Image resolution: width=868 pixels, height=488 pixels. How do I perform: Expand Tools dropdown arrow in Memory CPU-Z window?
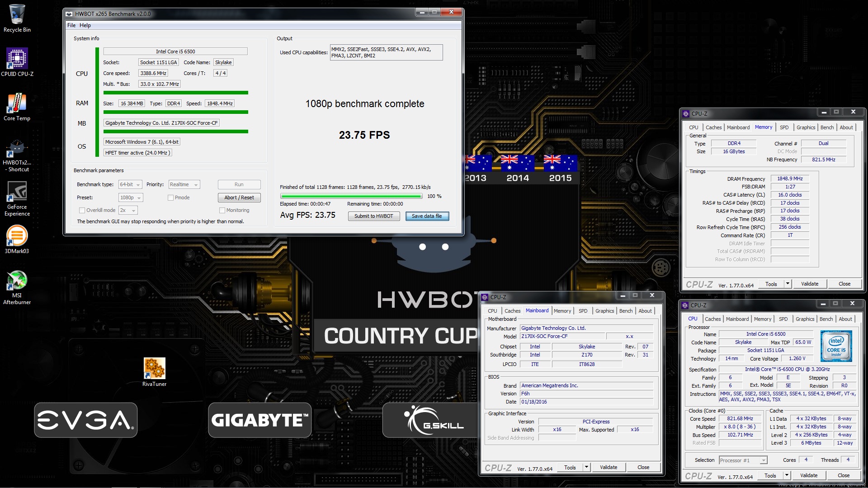788,284
